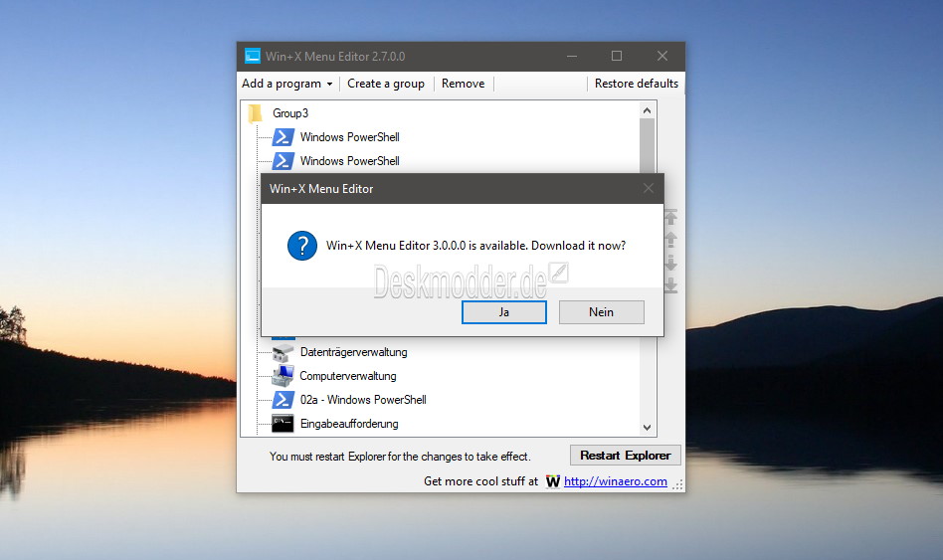Click the Nein button to decline the download
The image size is (943, 560).
coord(602,312)
